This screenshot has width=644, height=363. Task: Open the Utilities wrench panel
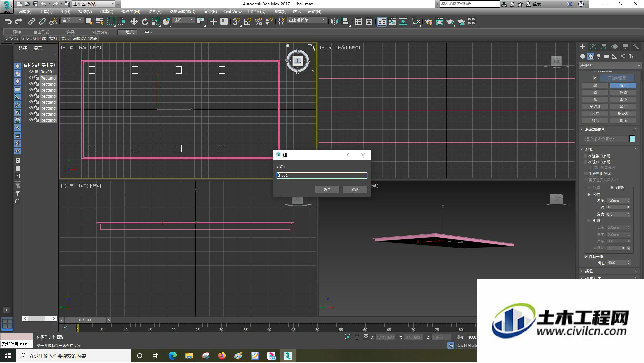point(636,47)
